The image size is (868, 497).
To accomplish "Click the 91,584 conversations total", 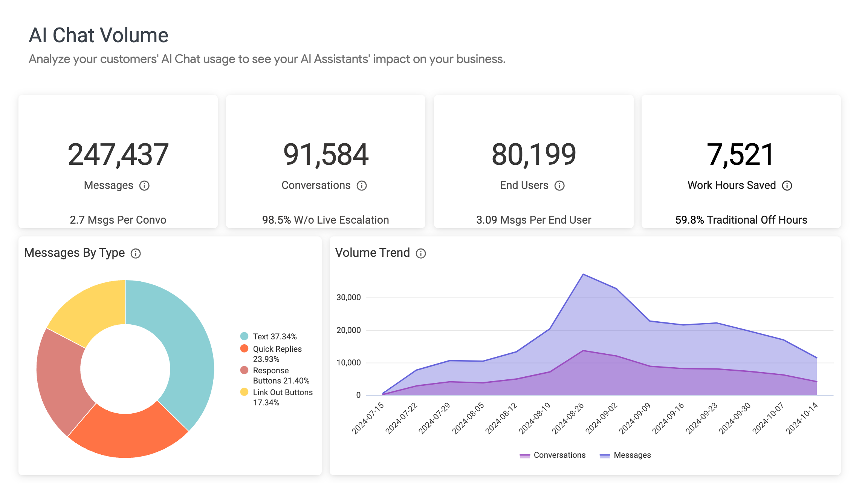I will click(326, 155).
